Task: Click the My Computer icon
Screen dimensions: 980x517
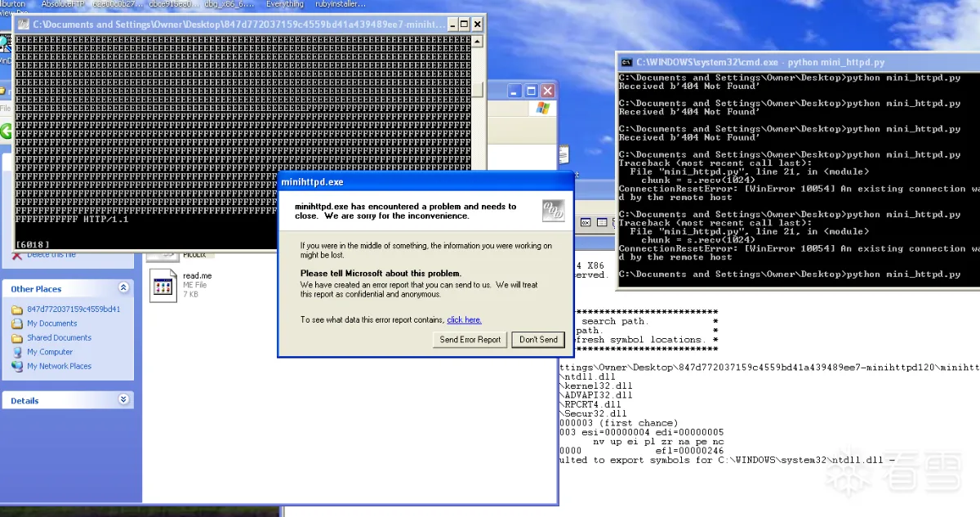Action: tap(17, 352)
